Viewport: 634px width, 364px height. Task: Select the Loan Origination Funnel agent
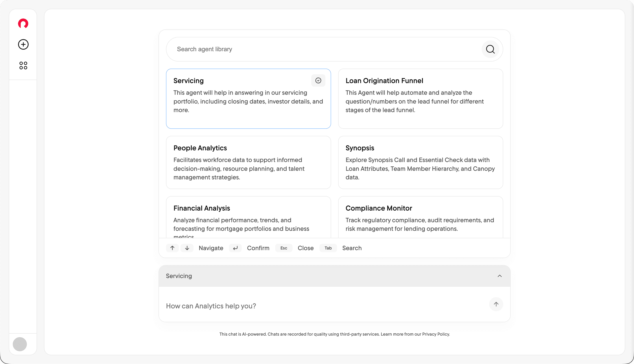coord(420,99)
